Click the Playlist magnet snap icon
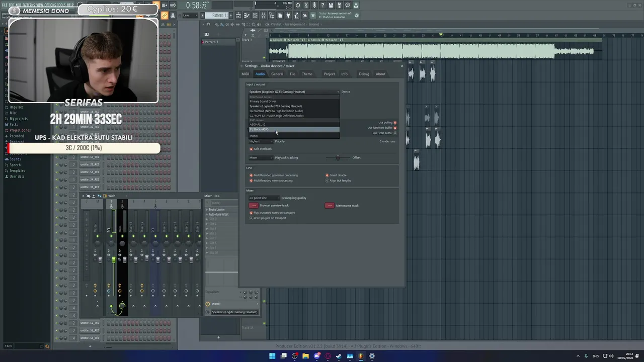The image size is (644, 362). (x=209, y=24)
